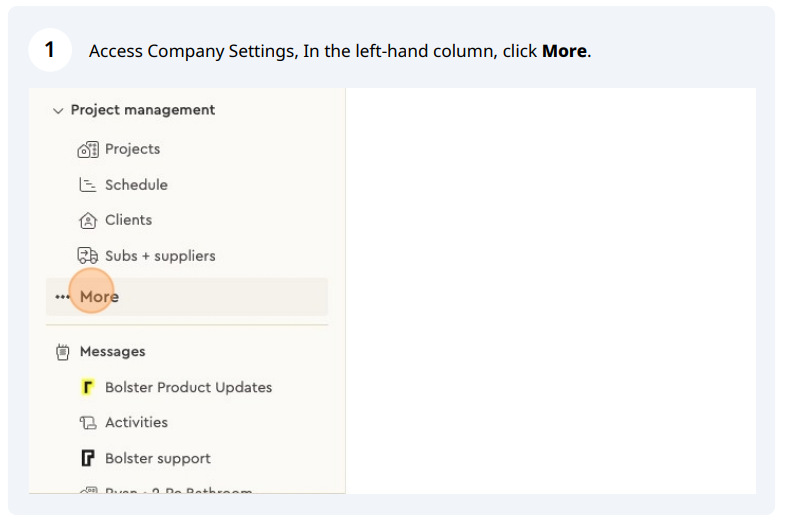Click the Subs + suppliers truck icon
This screenshot has height=525, width=786.
(87, 256)
